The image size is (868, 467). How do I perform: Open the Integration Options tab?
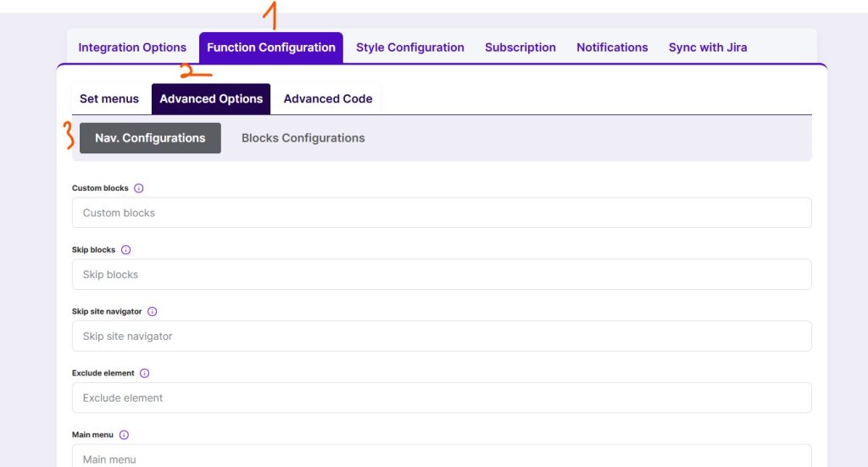(x=132, y=47)
